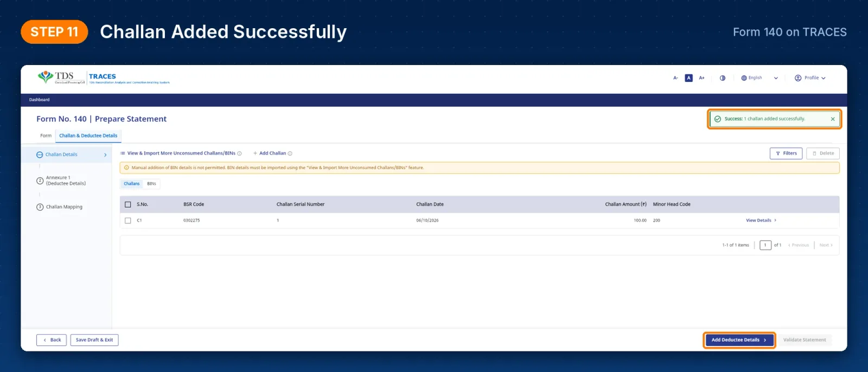
Task: Click the warning info icon in yellow banner
Action: [x=126, y=168]
